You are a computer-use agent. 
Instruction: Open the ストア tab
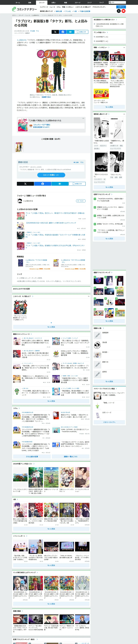click(89, 2)
